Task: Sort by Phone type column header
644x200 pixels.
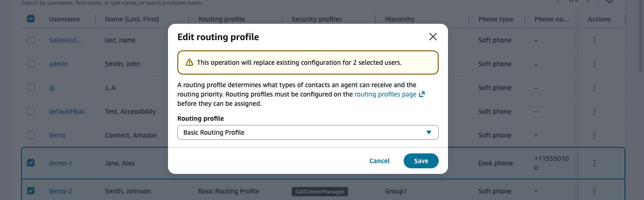Action: [496, 19]
